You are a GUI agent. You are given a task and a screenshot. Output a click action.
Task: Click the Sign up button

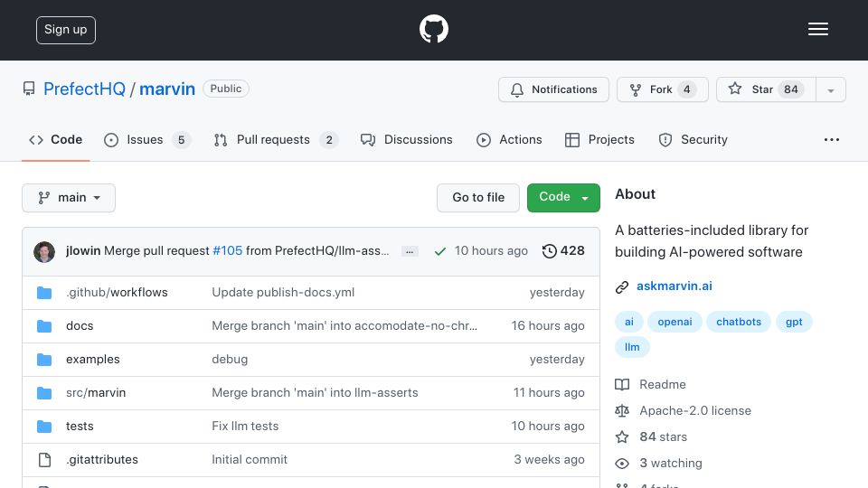[66, 30]
